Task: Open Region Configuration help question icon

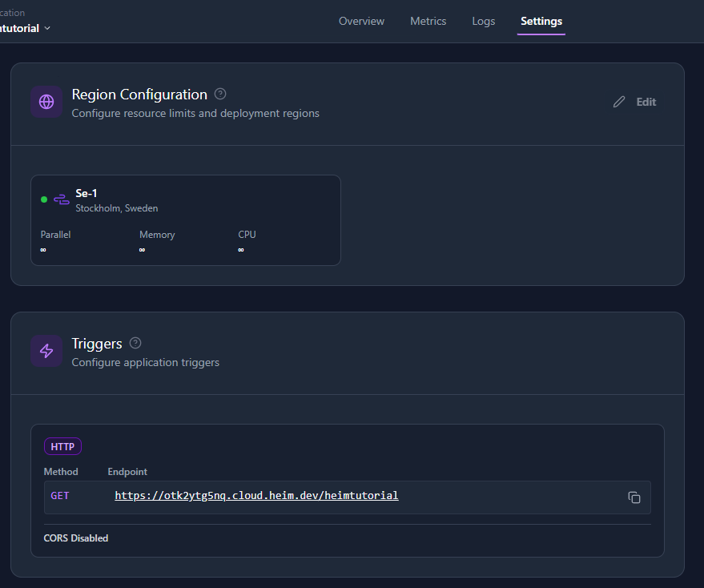Action: pyautogui.click(x=220, y=94)
